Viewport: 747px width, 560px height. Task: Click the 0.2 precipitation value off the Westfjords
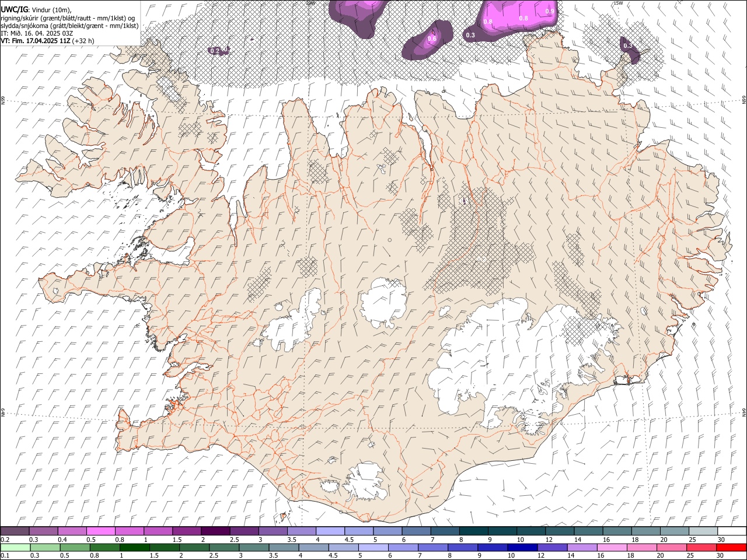pos(214,51)
